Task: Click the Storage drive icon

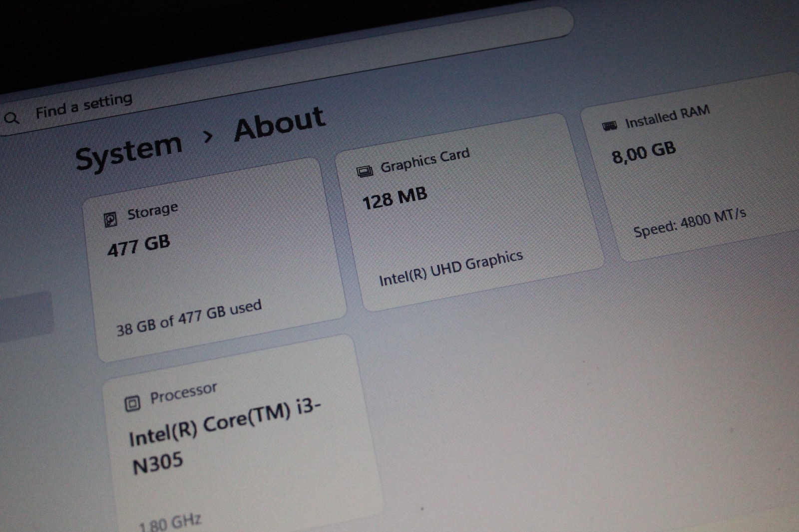Action: click(110, 219)
